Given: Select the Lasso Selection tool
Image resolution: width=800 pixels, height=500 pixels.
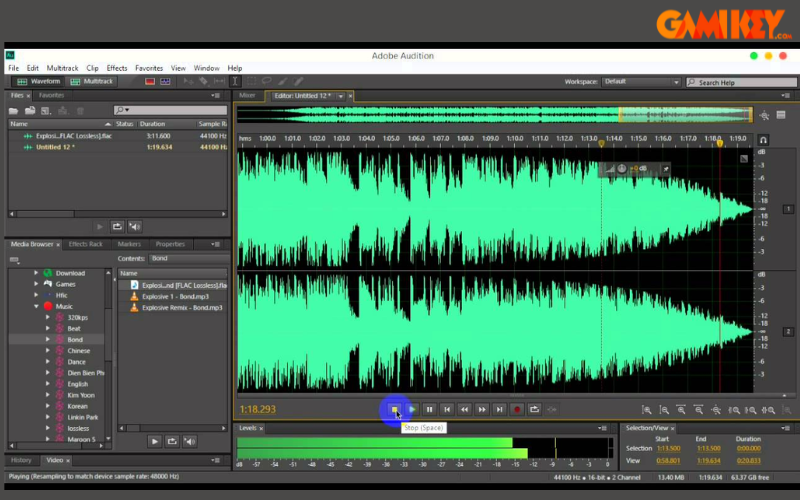Looking at the screenshot, I should point(267,81).
